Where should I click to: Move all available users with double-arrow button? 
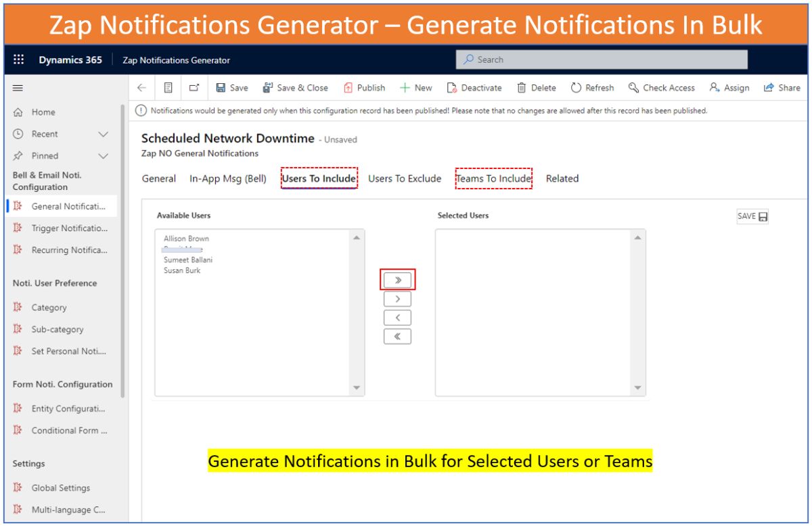pyautogui.click(x=397, y=279)
